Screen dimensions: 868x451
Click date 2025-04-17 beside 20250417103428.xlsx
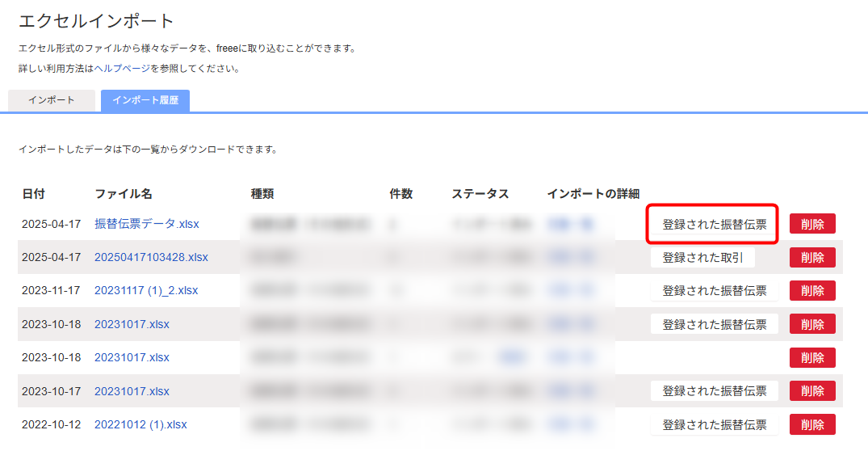click(x=51, y=257)
